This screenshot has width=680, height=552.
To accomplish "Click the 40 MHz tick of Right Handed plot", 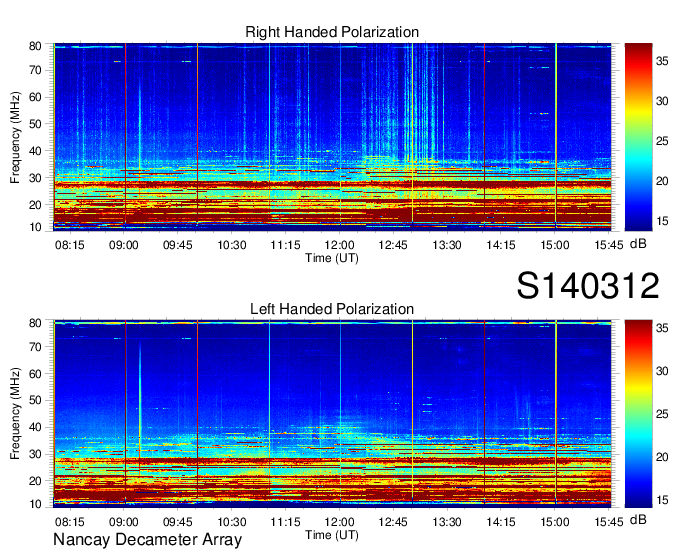I will [35, 151].
